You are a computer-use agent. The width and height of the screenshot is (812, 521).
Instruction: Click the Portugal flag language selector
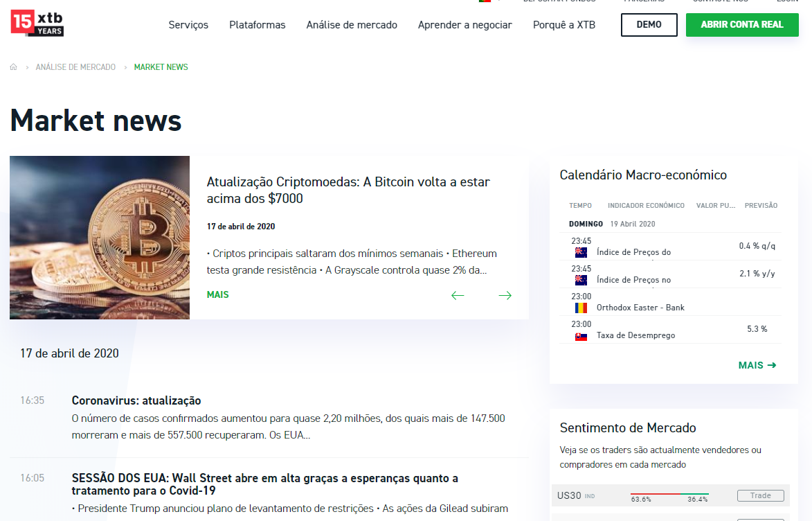[x=485, y=1]
